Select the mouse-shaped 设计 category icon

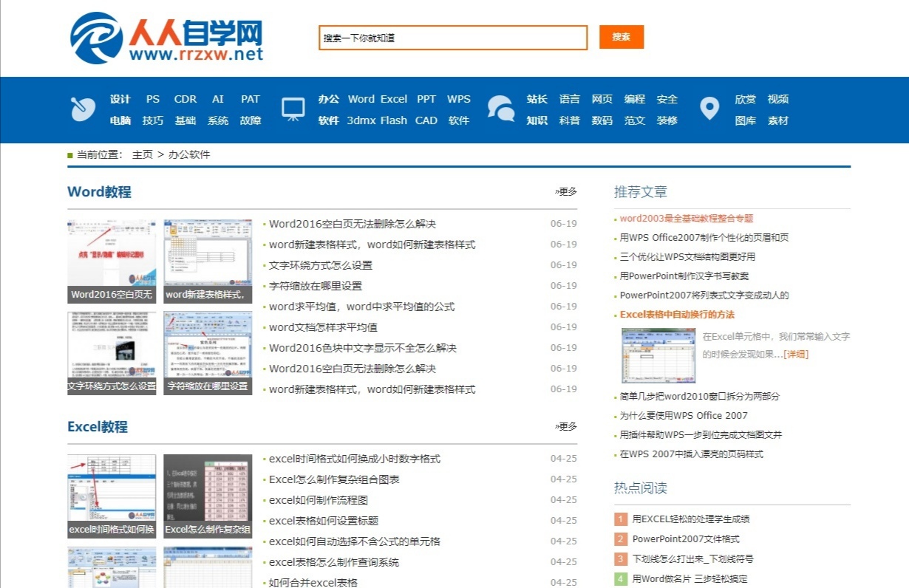point(82,109)
